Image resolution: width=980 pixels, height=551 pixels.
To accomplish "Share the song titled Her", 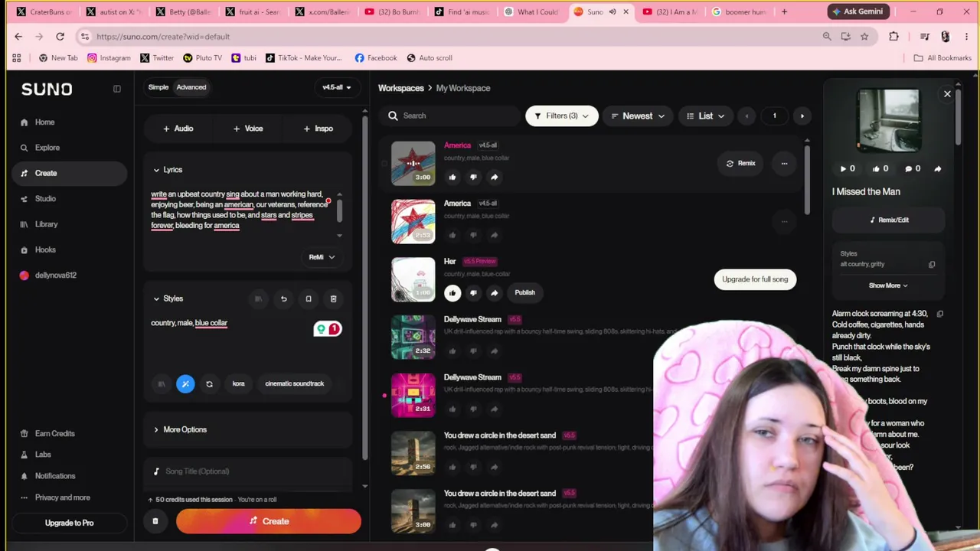I will click(x=494, y=293).
